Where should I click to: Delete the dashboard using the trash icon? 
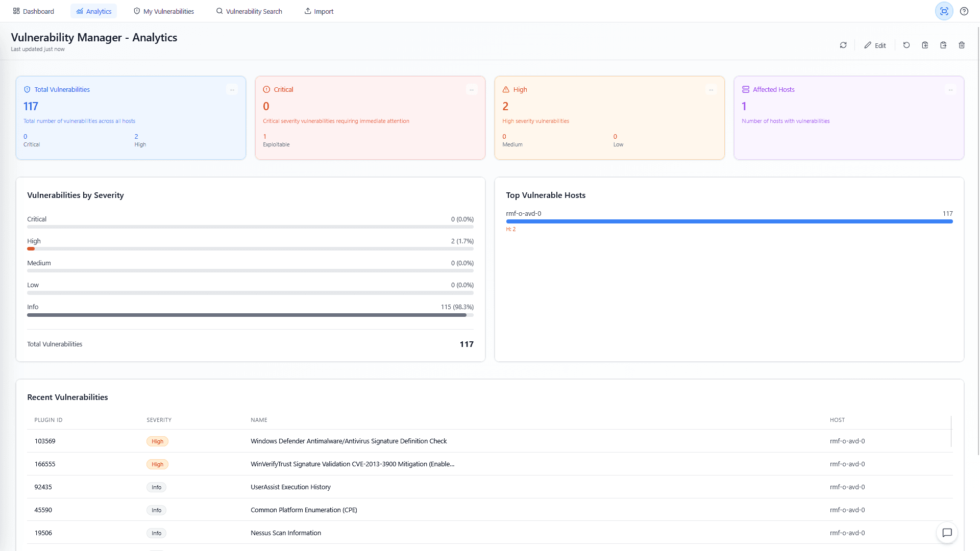[962, 45]
